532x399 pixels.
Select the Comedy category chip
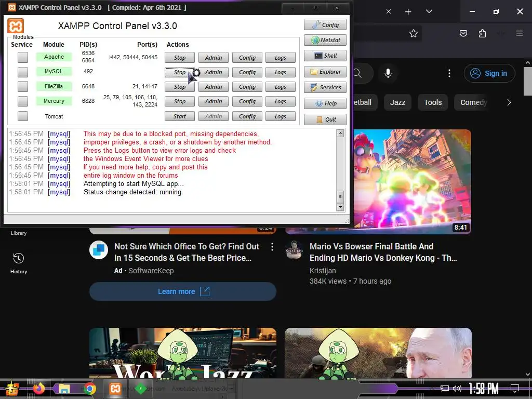[x=473, y=102]
